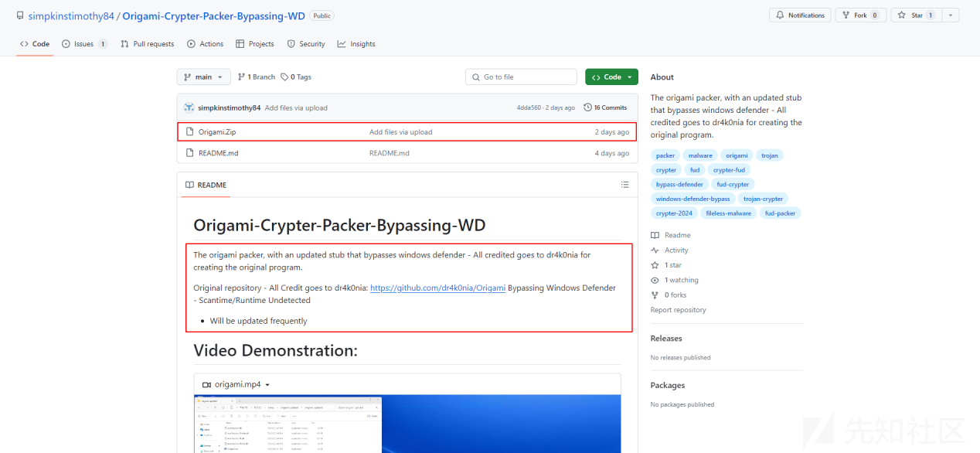Click the Report repository link

pyautogui.click(x=679, y=310)
